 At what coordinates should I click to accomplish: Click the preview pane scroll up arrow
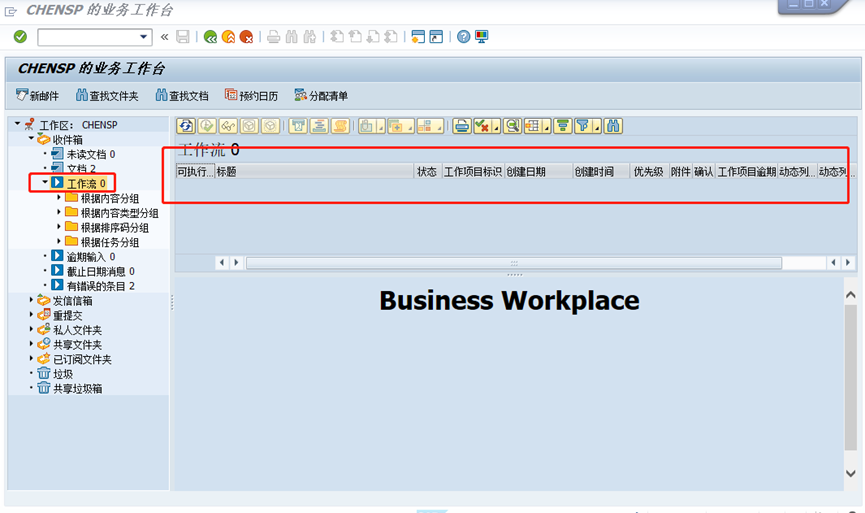[851, 295]
